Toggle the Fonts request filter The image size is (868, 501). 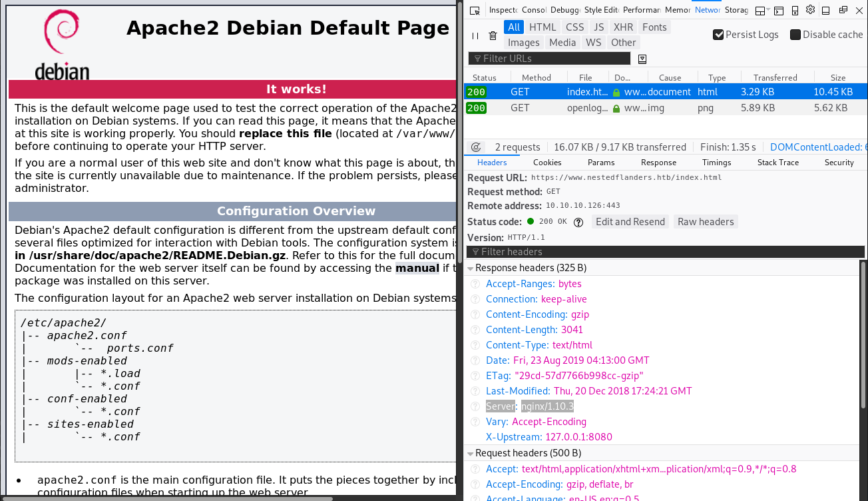(654, 27)
